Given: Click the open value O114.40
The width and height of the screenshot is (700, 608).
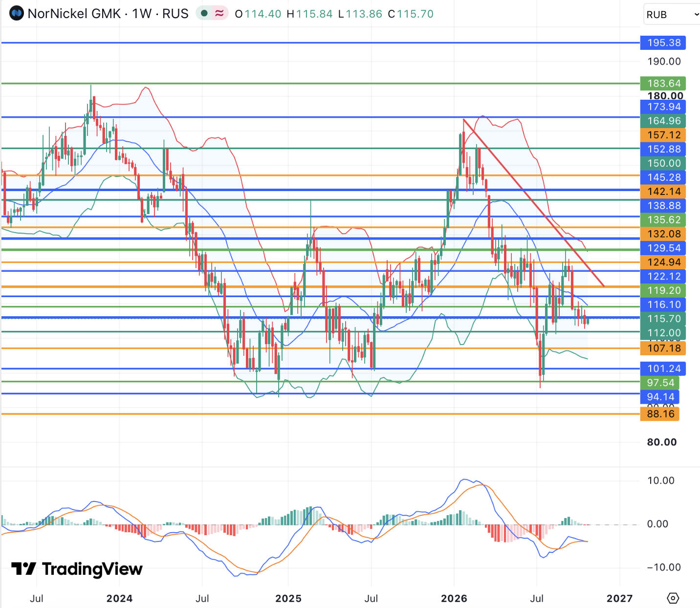Looking at the screenshot, I should coord(258,14).
